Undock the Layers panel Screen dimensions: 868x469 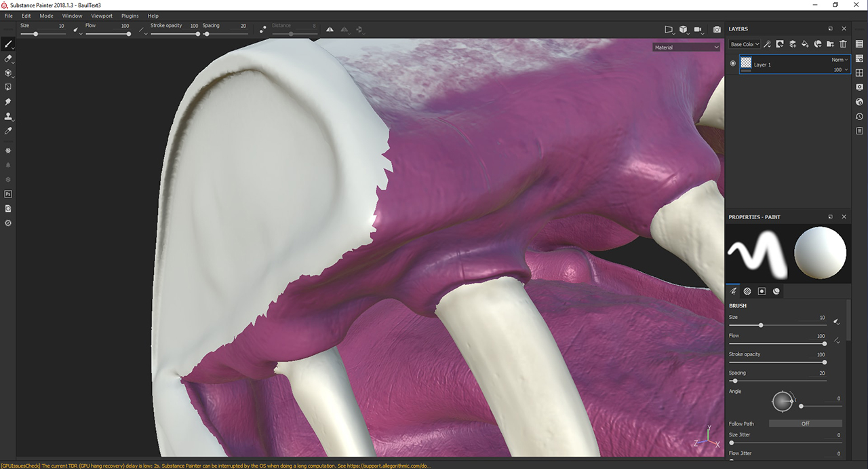tap(831, 29)
